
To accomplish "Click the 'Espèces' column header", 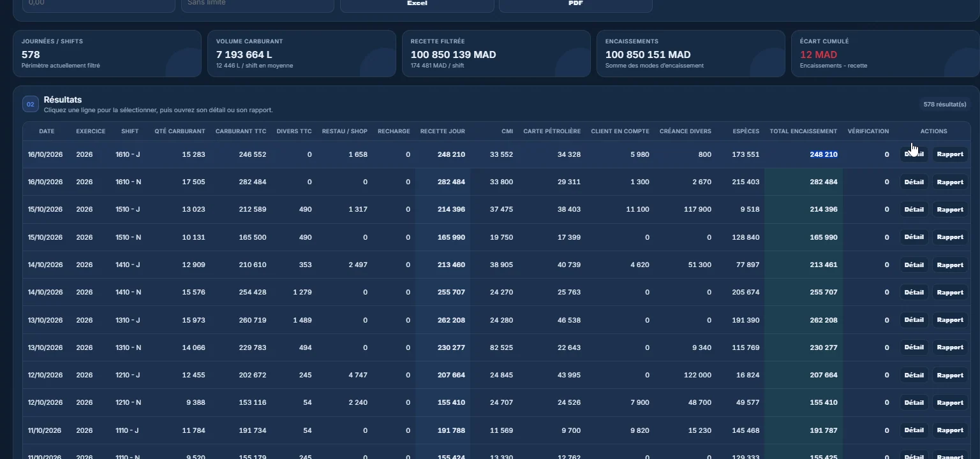I will 746,131.
